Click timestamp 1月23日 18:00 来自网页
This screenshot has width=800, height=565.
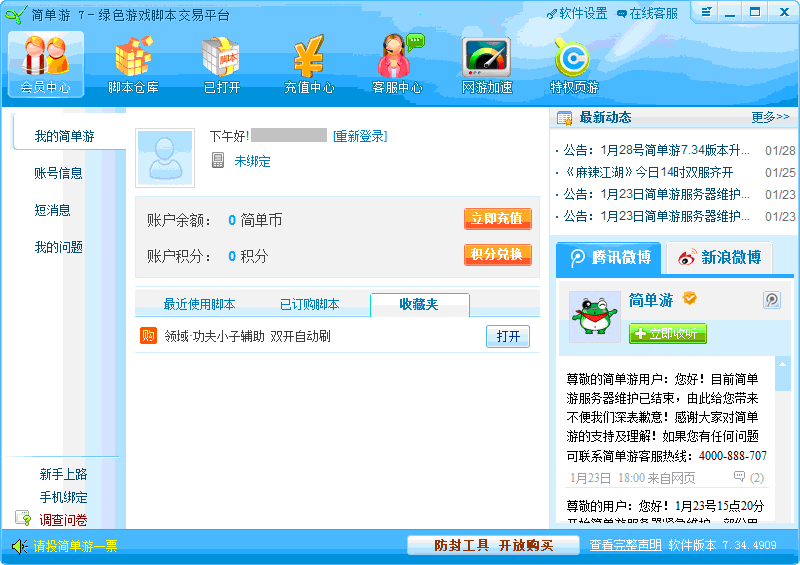[632, 478]
